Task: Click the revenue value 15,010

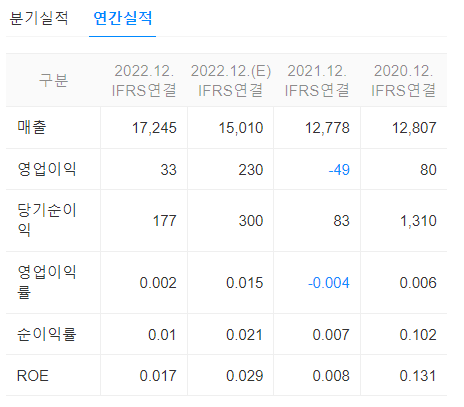Action: pos(241,128)
